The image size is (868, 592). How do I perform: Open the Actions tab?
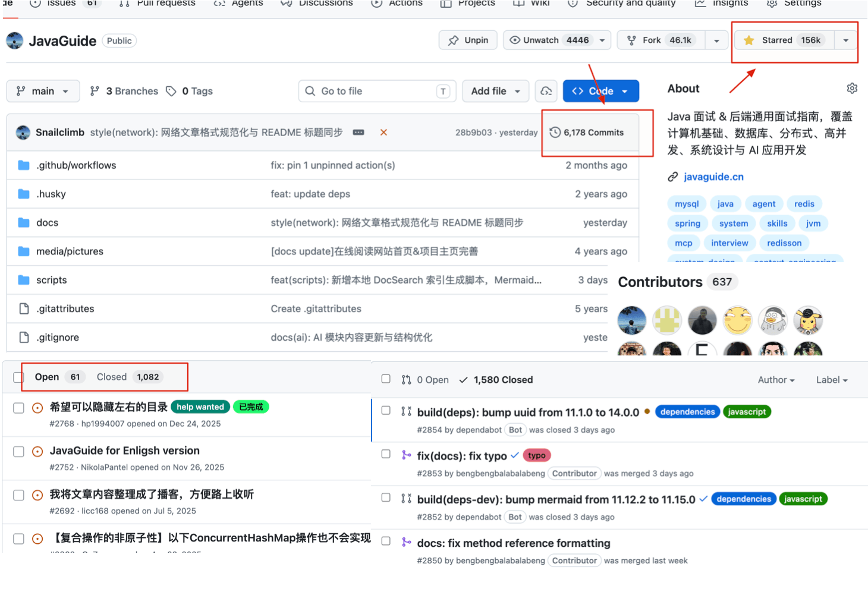pyautogui.click(x=397, y=4)
